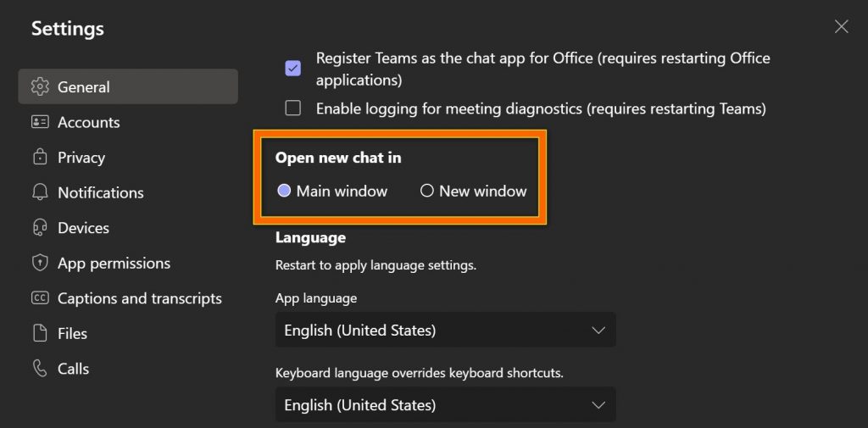Click the Calls phone icon
This screenshot has height=428, width=868.
pyautogui.click(x=40, y=369)
